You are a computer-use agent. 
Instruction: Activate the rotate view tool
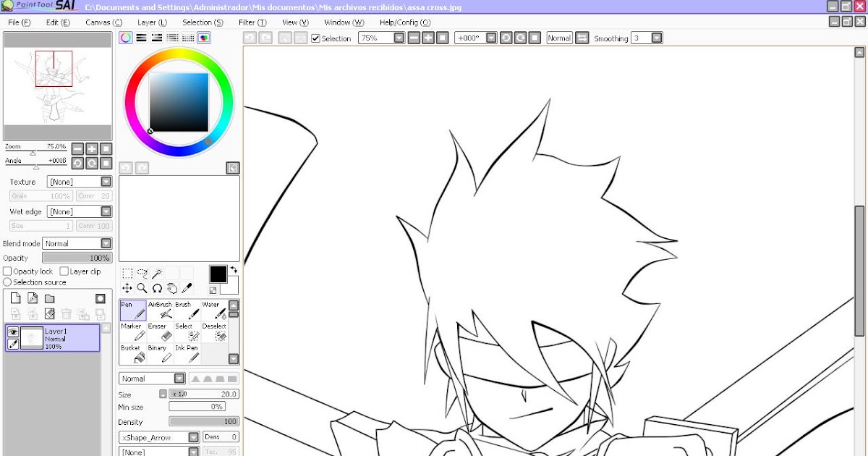coord(157,288)
